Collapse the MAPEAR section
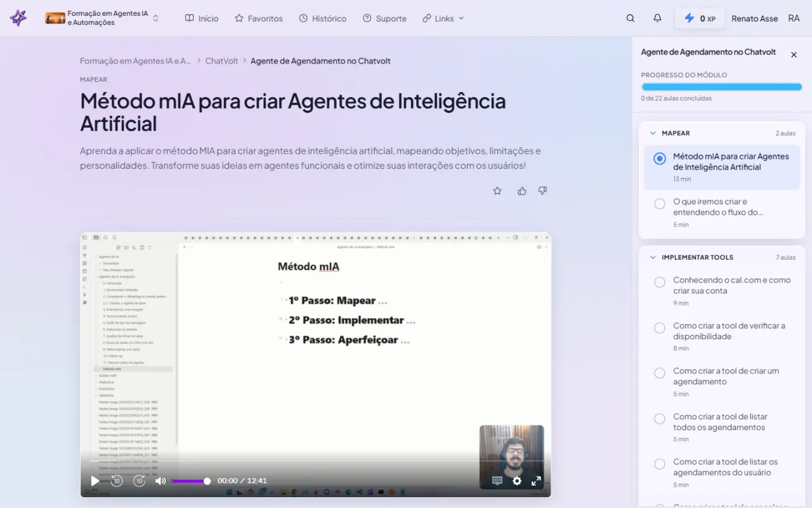 [653, 133]
